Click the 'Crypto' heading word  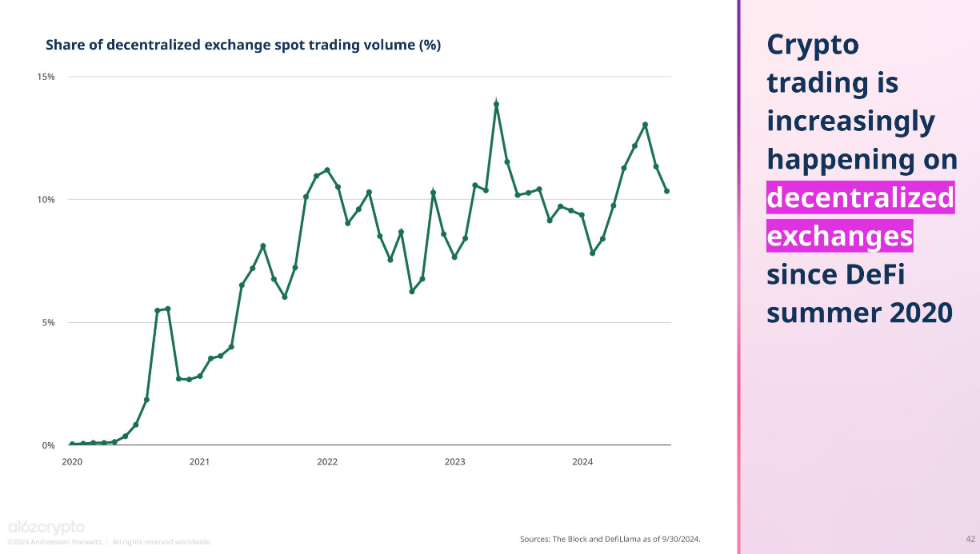point(813,46)
